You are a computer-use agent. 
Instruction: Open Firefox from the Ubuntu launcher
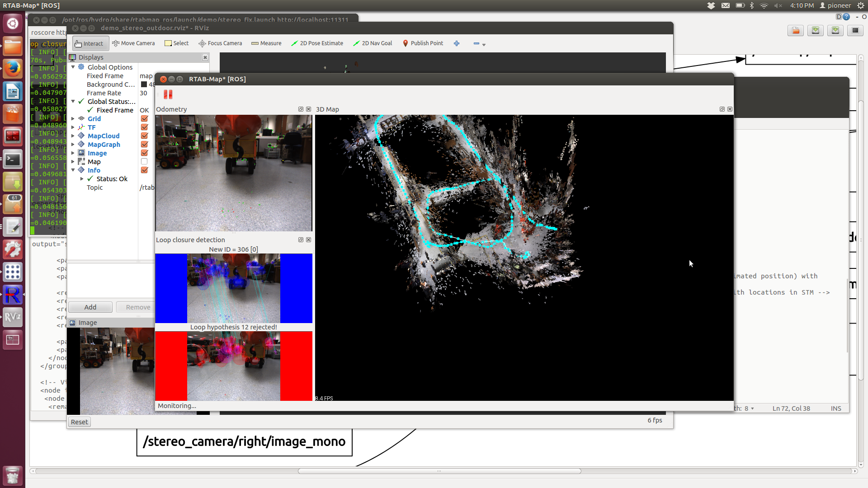pos(12,69)
